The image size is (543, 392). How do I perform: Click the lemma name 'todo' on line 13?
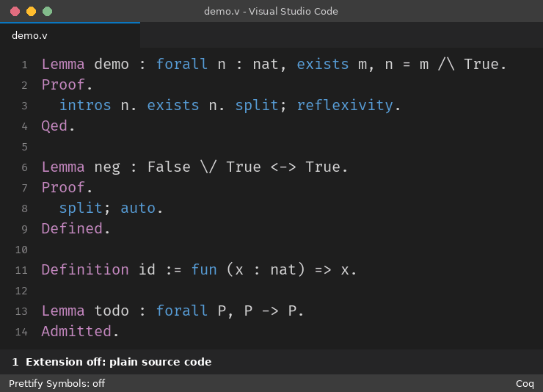[112, 311]
